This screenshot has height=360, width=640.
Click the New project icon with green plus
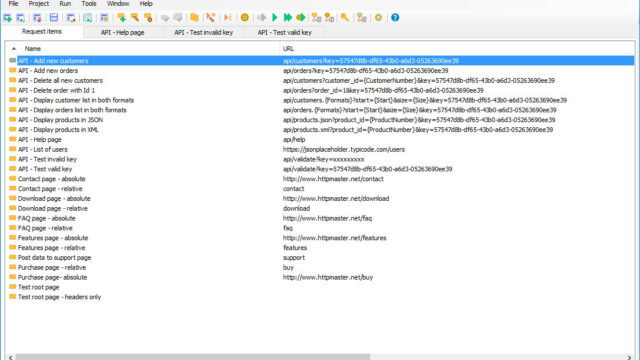(x=7, y=18)
